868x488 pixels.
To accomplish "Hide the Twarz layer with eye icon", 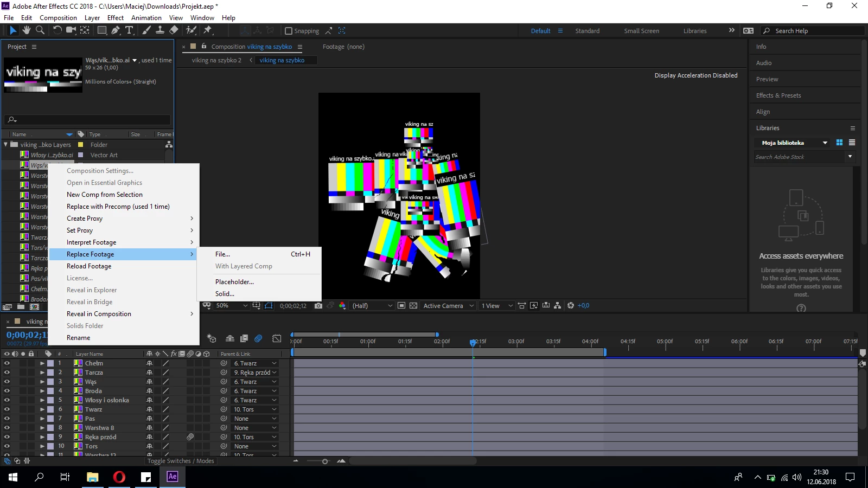I will click(x=7, y=409).
